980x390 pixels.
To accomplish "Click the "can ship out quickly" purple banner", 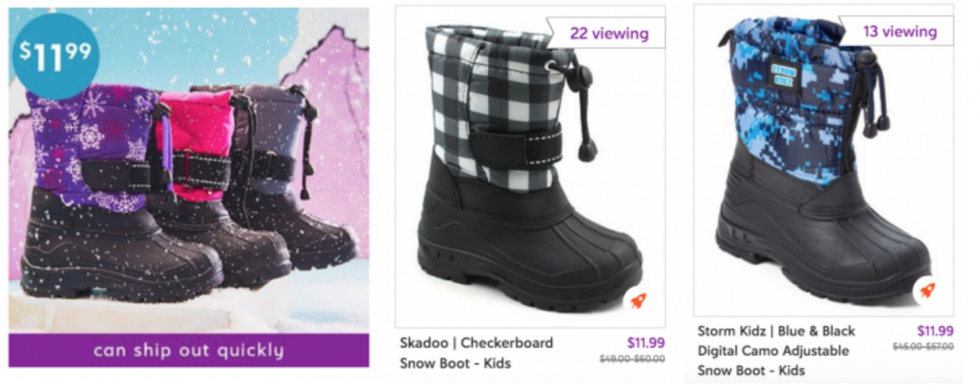I will coord(189,350).
